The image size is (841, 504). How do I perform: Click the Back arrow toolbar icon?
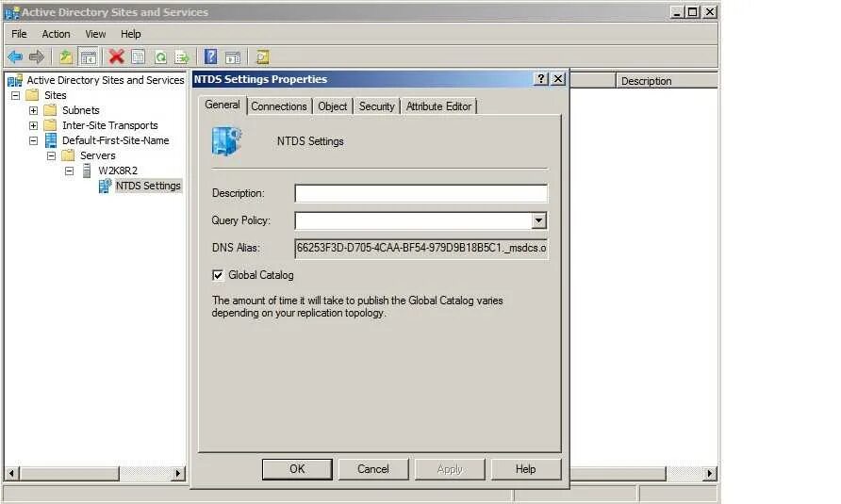(15, 57)
